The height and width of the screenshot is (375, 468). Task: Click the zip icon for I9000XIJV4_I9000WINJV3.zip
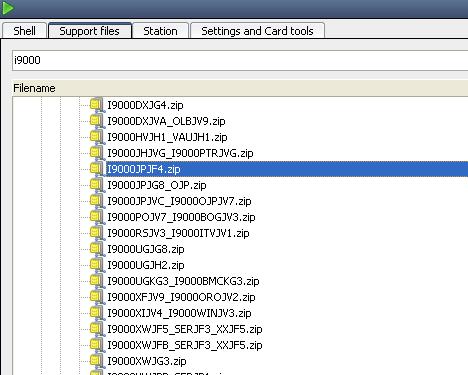pyautogui.click(x=96, y=313)
